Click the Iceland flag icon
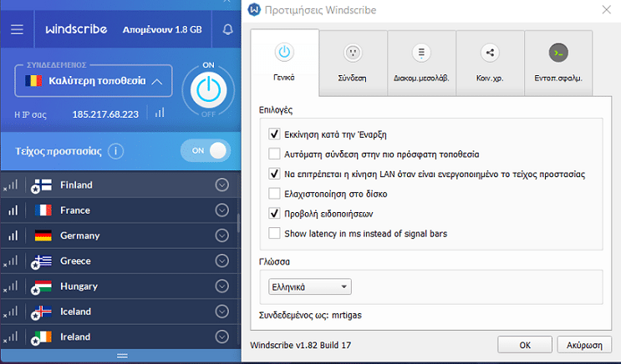621x364 pixels. coord(42,311)
